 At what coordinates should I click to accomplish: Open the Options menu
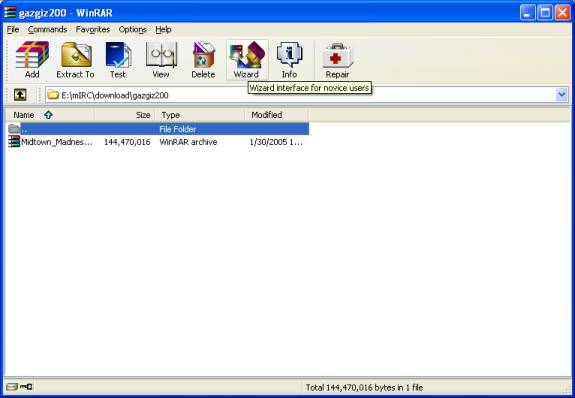pyautogui.click(x=132, y=29)
